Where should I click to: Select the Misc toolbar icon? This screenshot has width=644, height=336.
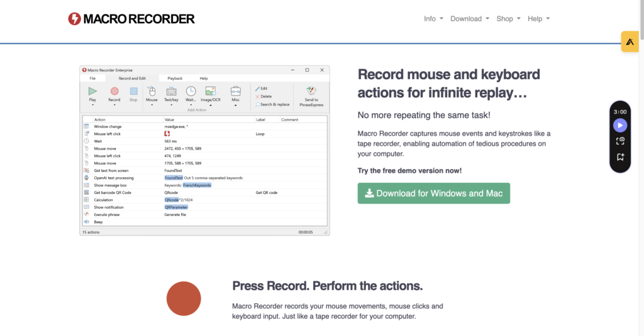tap(235, 91)
